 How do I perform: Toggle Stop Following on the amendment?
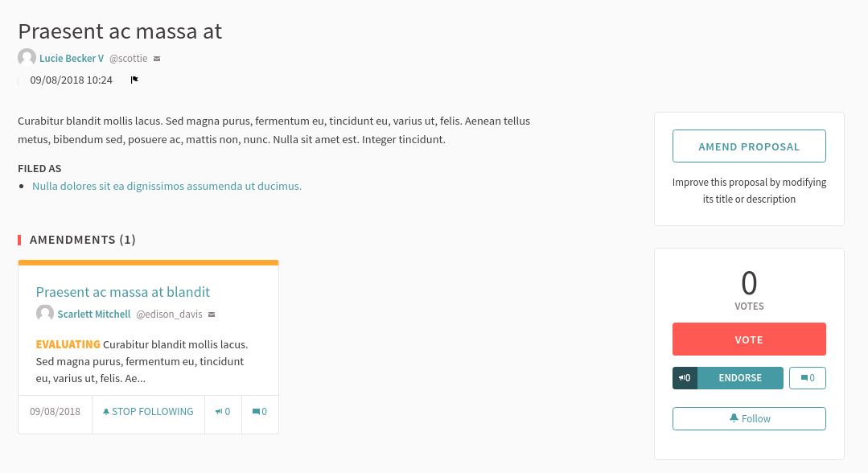point(148,412)
